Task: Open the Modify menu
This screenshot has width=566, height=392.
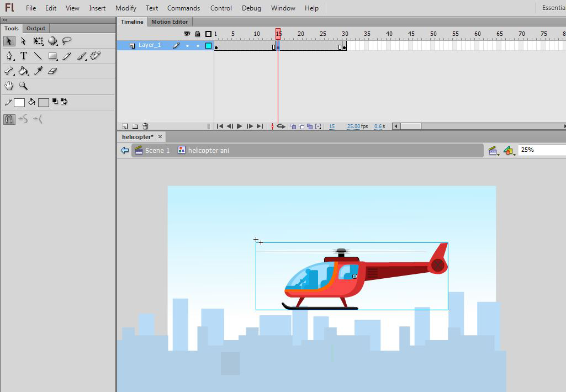Action: click(126, 8)
